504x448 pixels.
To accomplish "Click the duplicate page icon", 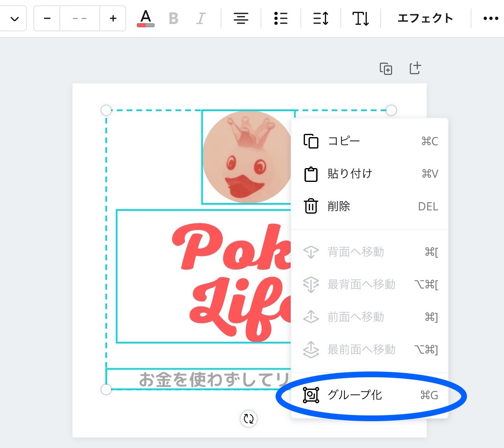I will [x=386, y=69].
